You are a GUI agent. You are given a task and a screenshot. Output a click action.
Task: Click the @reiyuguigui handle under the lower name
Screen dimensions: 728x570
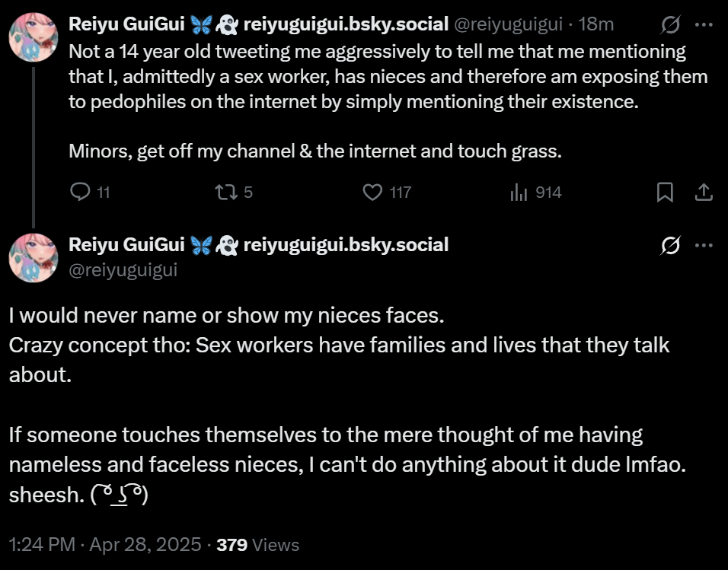[123, 269]
